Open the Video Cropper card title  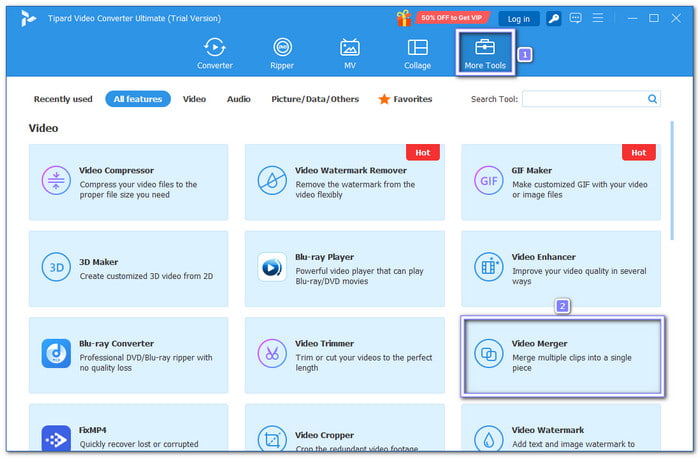(325, 435)
